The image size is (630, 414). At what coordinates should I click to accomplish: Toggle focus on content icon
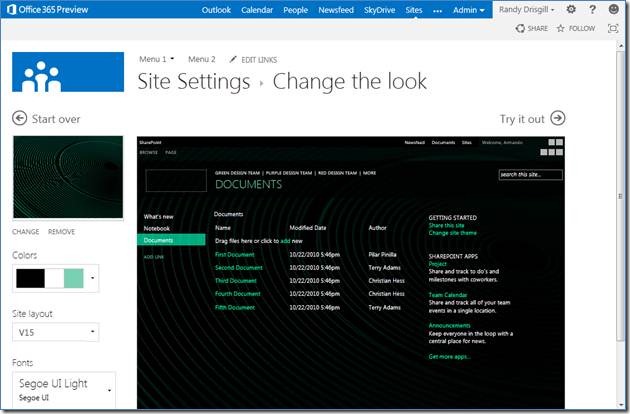[613, 28]
